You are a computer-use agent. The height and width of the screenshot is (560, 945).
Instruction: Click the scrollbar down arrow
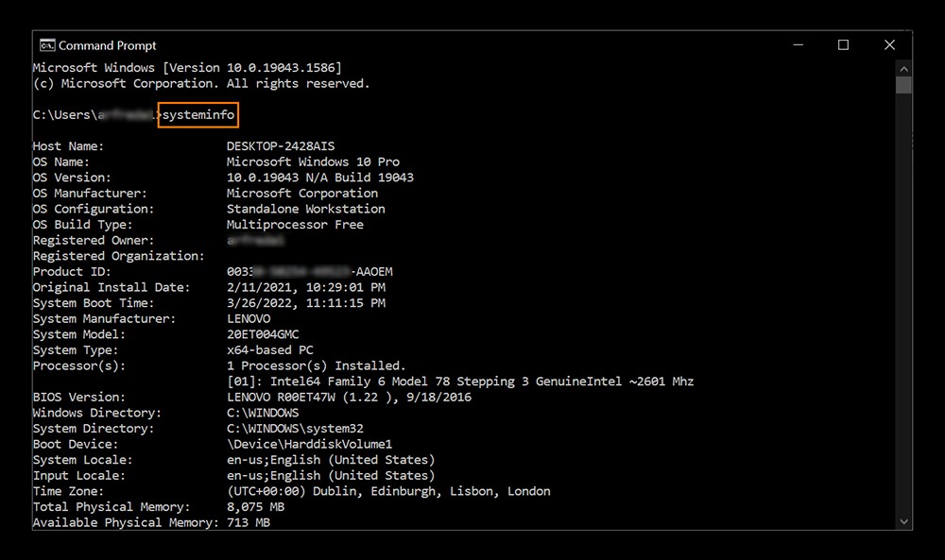coord(903,521)
